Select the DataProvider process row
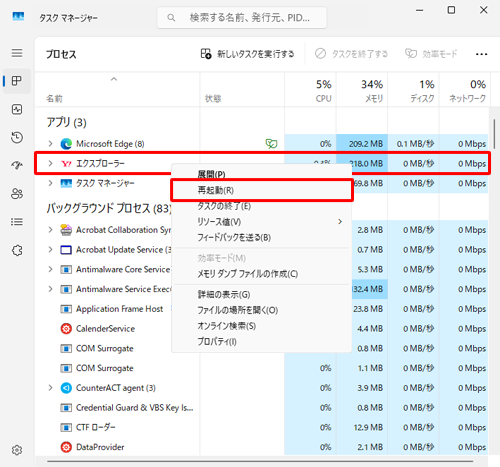This screenshot has width=500, height=467. coord(262,447)
